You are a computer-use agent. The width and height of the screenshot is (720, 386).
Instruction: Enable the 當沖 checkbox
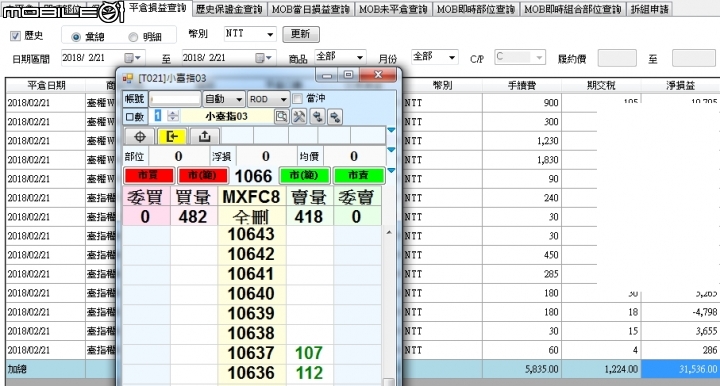[x=298, y=99]
